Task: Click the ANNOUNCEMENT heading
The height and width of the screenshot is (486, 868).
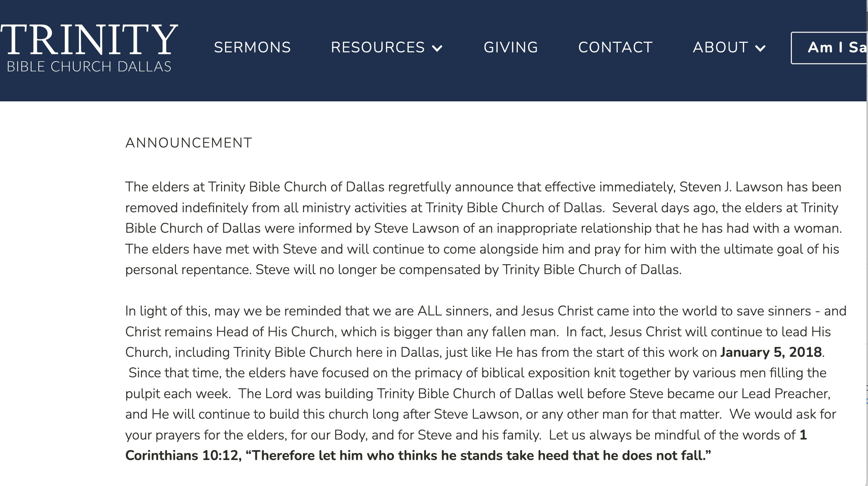Action: tap(188, 143)
